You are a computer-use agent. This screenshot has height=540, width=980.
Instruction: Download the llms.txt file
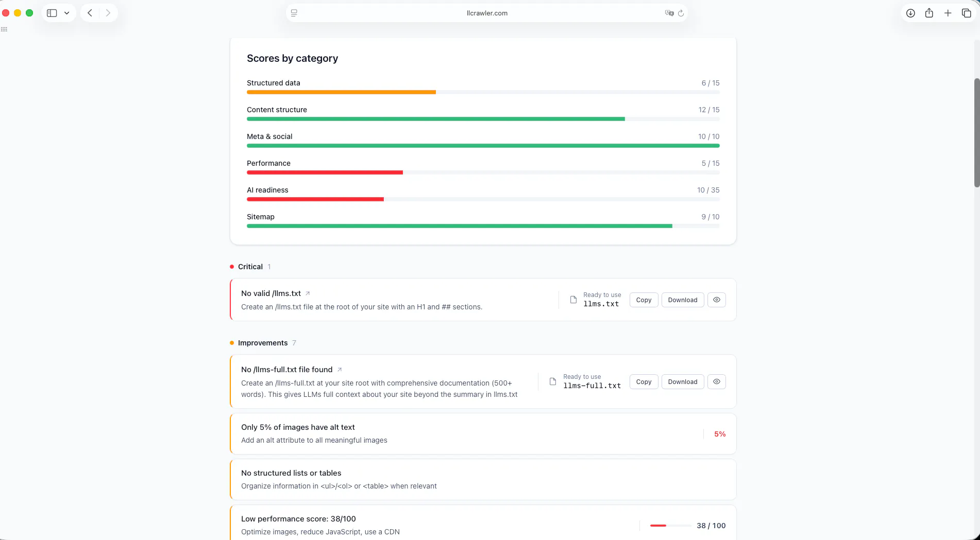tap(683, 300)
